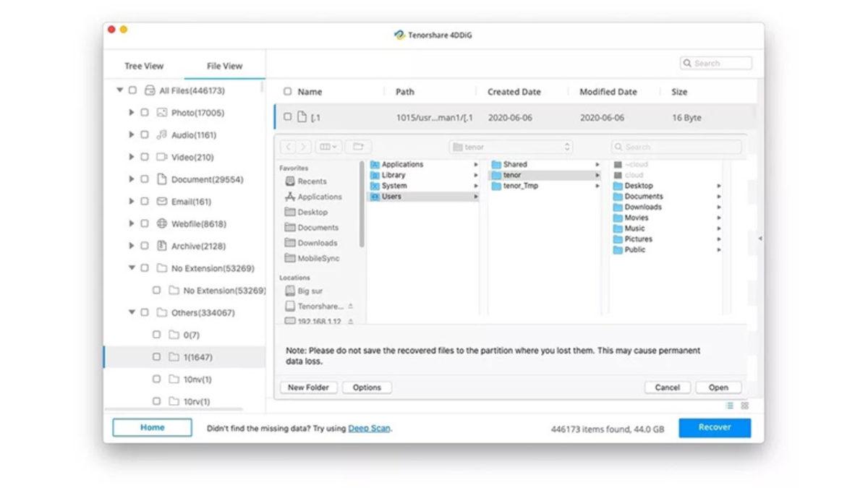Open Deep Scan via the link
The width and height of the screenshot is (868, 488).
pos(370,427)
